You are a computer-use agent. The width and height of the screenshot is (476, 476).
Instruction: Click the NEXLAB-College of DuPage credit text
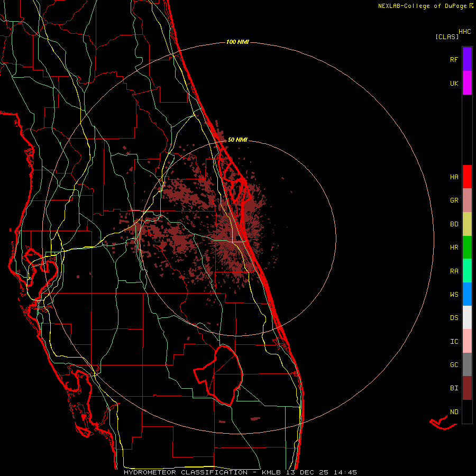(x=423, y=6)
